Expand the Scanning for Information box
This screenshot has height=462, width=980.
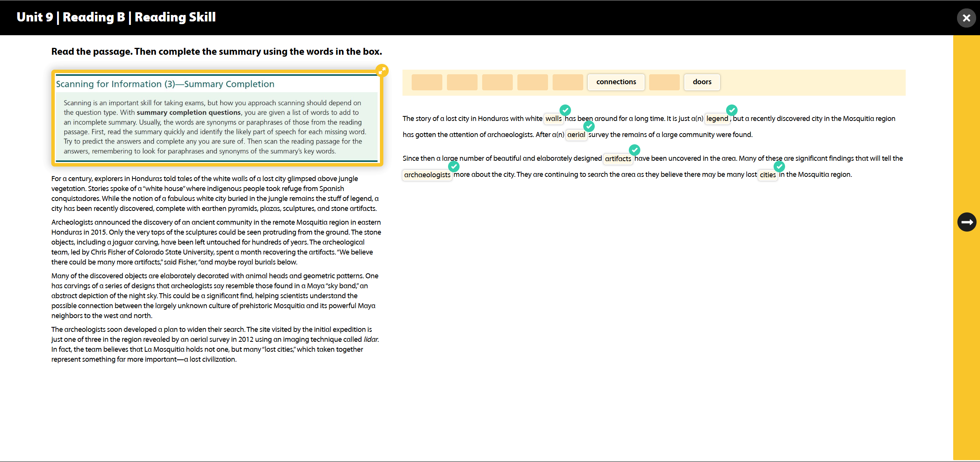pyautogui.click(x=382, y=71)
